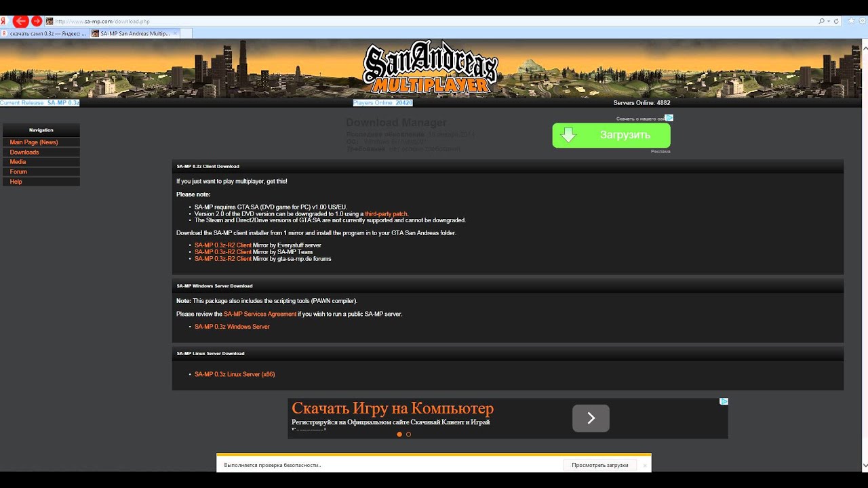Download the SA-MP 0.3z Windows Server
868x488 pixels.
coord(232,327)
